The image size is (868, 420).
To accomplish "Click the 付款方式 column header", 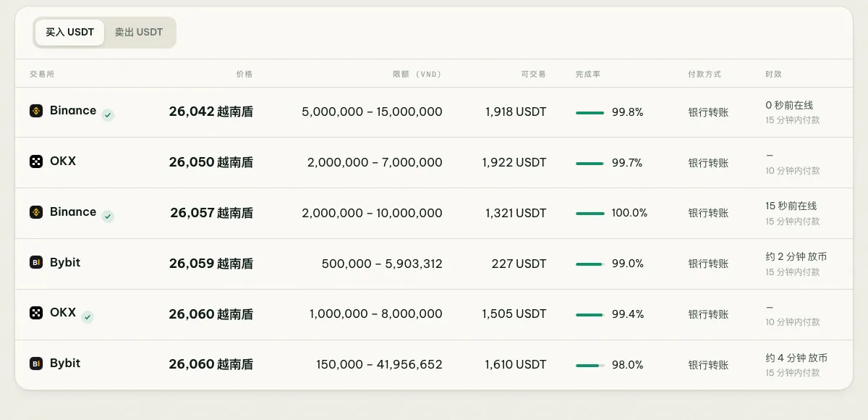I will (705, 74).
